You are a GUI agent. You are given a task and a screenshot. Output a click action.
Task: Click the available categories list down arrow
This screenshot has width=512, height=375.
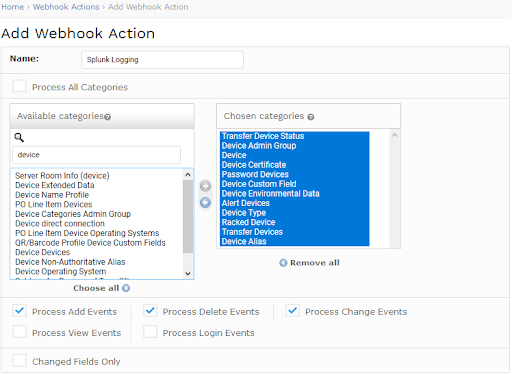(188, 274)
